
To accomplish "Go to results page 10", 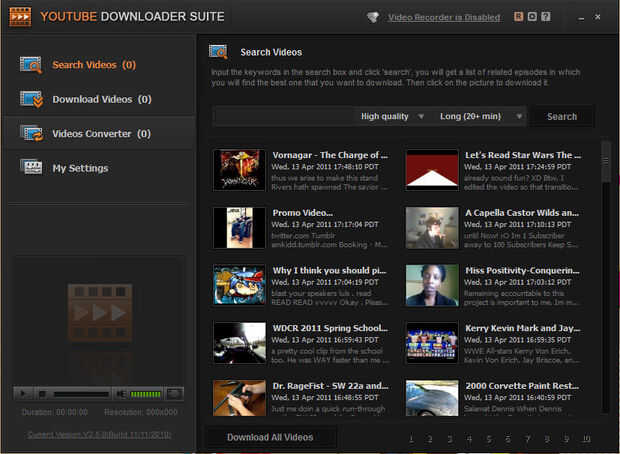I will click(x=586, y=439).
